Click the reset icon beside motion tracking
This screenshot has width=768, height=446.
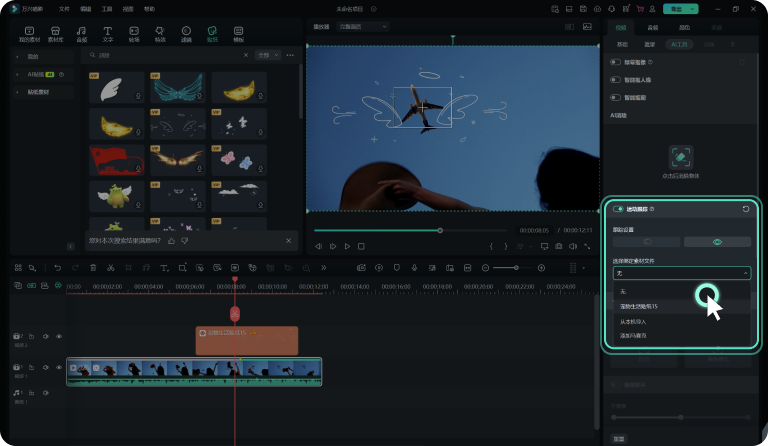pyautogui.click(x=746, y=209)
